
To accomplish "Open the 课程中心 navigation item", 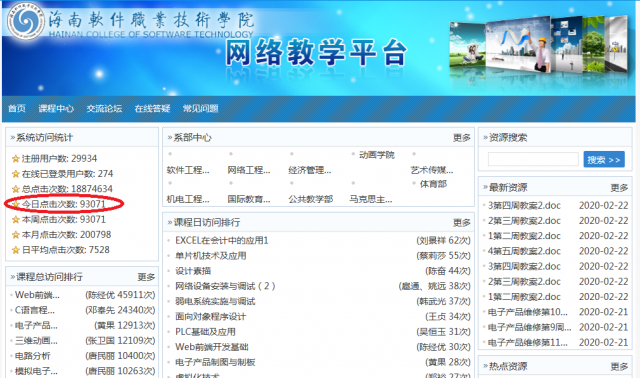I will tap(56, 109).
